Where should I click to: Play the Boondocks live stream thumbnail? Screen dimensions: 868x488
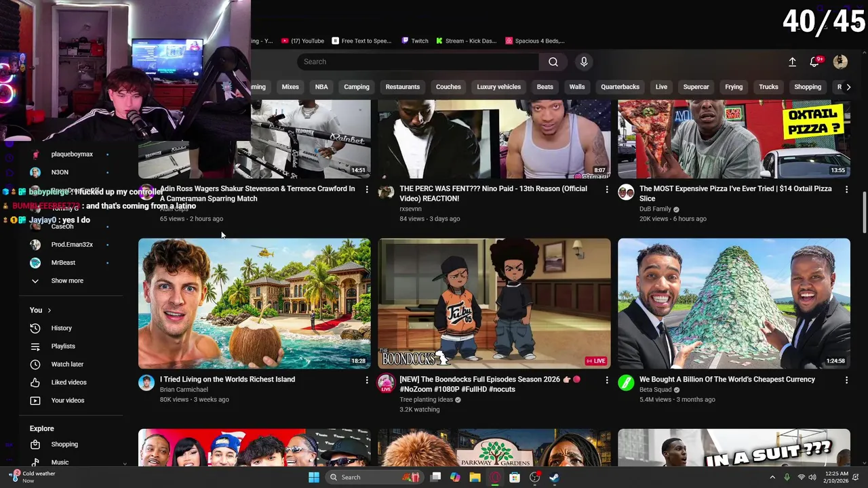click(494, 303)
